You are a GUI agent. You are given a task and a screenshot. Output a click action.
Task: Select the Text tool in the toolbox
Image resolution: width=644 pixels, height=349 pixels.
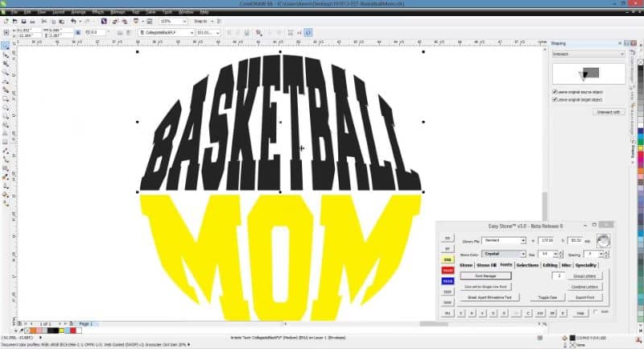[x=6, y=133]
